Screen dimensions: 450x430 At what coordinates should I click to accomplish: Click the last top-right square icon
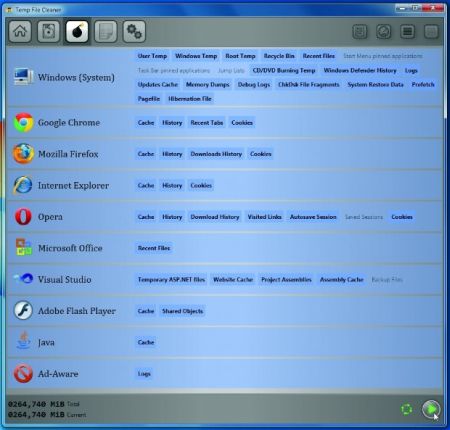pos(431,32)
